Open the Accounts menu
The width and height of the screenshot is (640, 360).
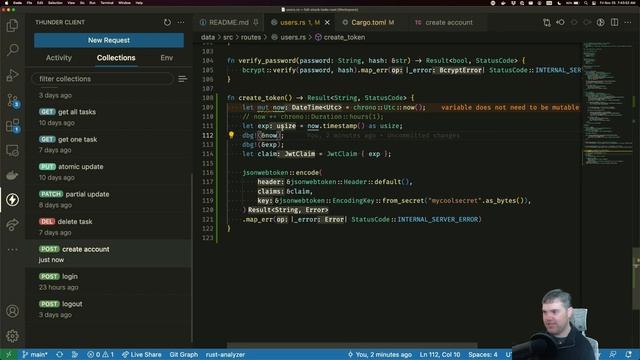12,311
